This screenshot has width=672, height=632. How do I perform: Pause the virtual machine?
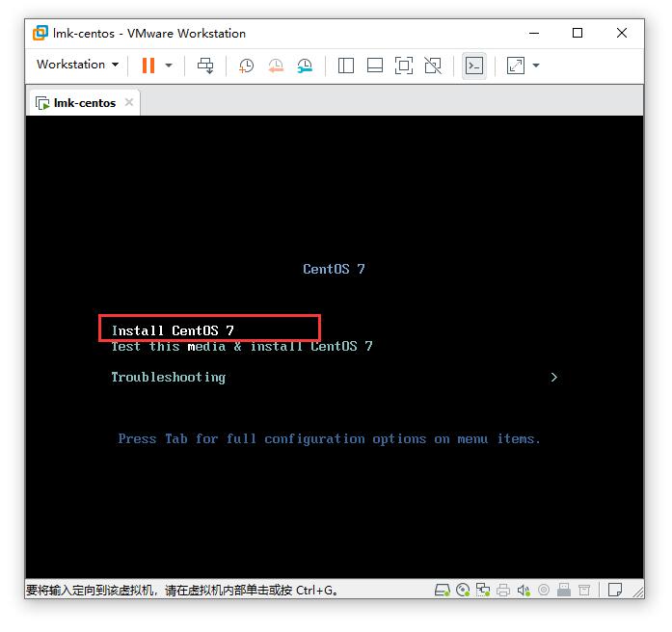(x=148, y=66)
